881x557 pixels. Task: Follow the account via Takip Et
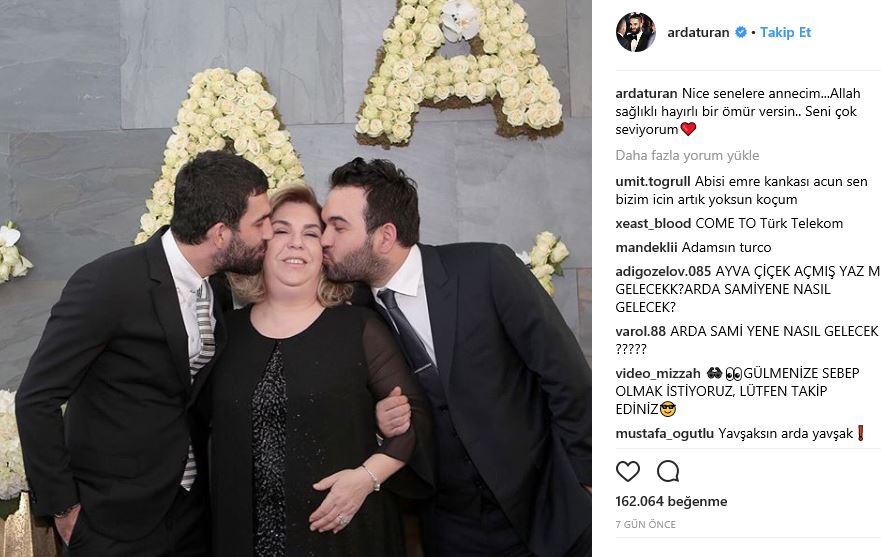785,32
